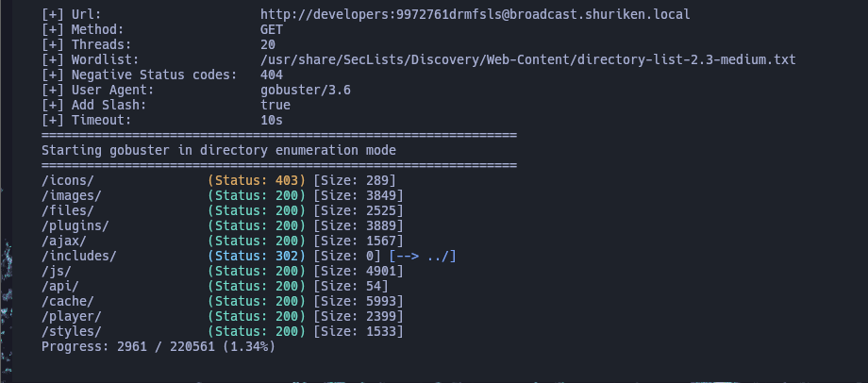Click the Starting gobuster enumeration mode text
The width and height of the screenshot is (868, 383).
pyautogui.click(x=219, y=151)
